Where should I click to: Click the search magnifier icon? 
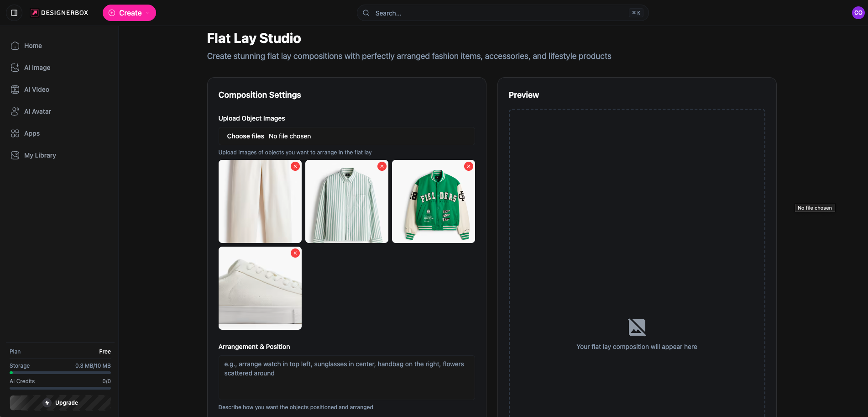coord(366,13)
